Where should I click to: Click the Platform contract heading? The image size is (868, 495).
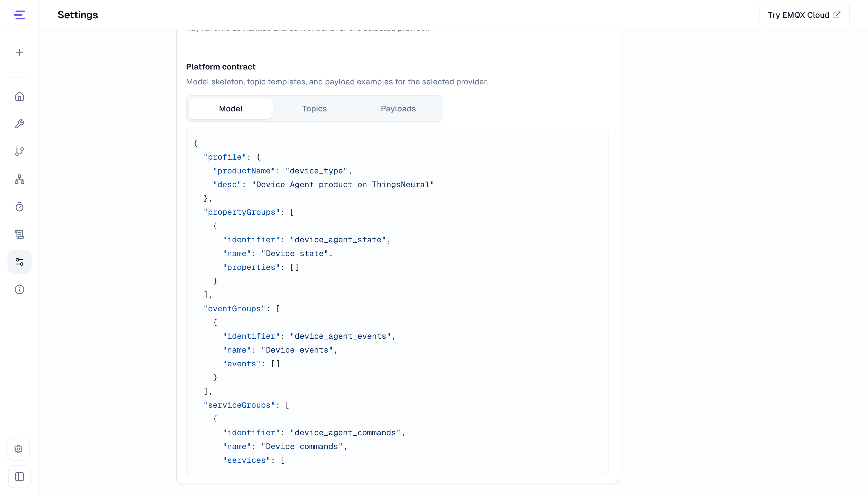click(220, 67)
